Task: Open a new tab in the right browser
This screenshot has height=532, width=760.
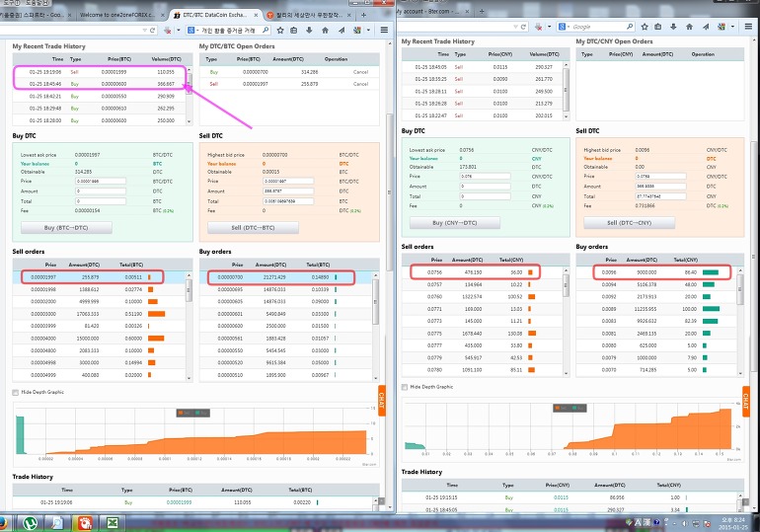Action: pyautogui.click(x=482, y=11)
